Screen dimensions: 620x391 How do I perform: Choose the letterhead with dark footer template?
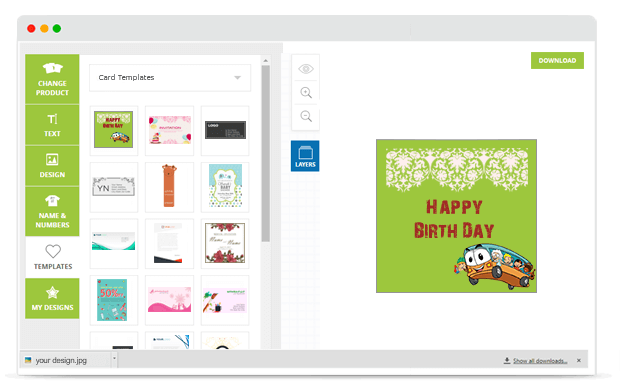pos(170,244)
